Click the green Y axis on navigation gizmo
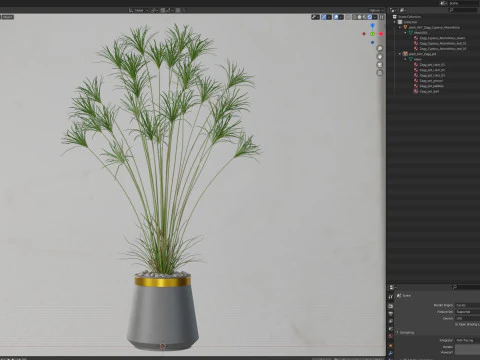The image size is (480, 360). click(x=372, y=34)
